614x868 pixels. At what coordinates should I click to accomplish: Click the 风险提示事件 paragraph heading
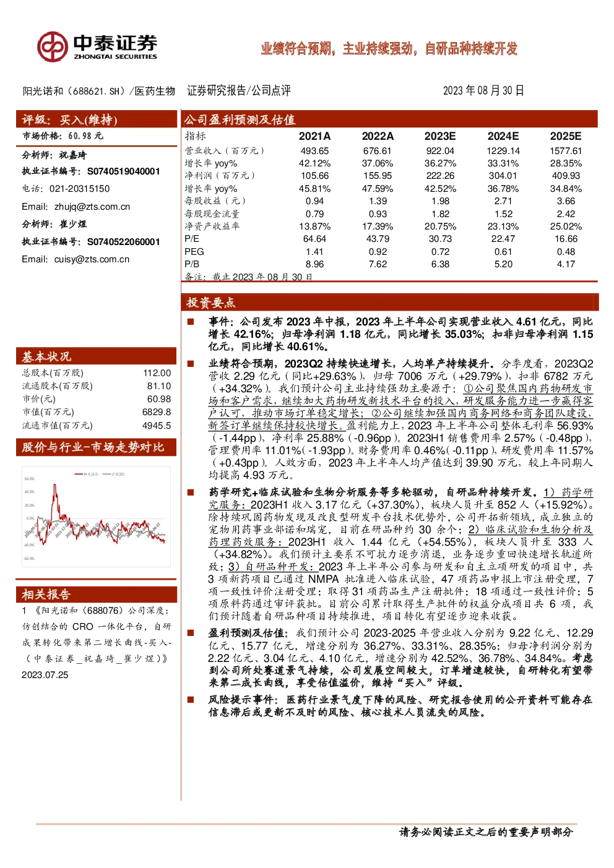coord(243,700)
